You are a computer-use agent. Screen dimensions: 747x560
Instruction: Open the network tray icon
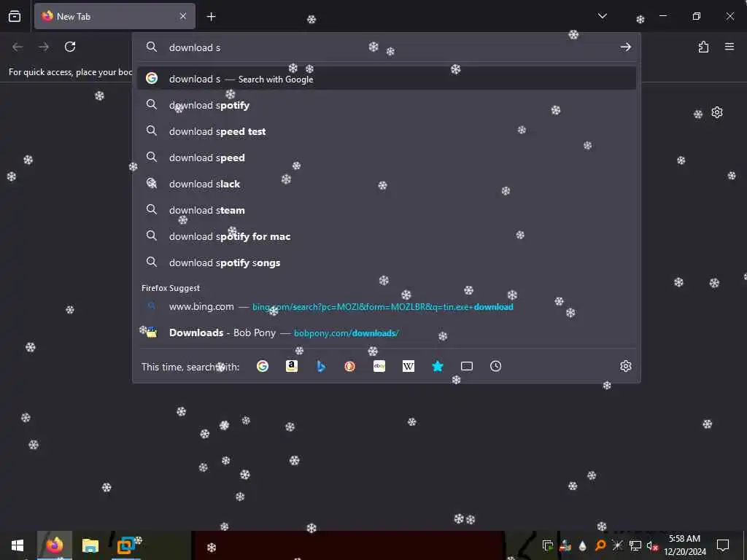click(x=635, y=545)
